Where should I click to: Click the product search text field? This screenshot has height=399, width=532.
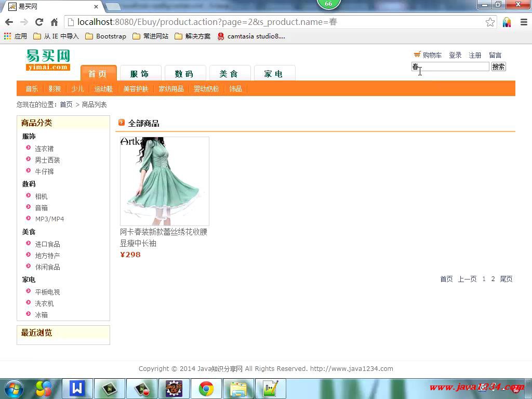click(x=450, y=66)
